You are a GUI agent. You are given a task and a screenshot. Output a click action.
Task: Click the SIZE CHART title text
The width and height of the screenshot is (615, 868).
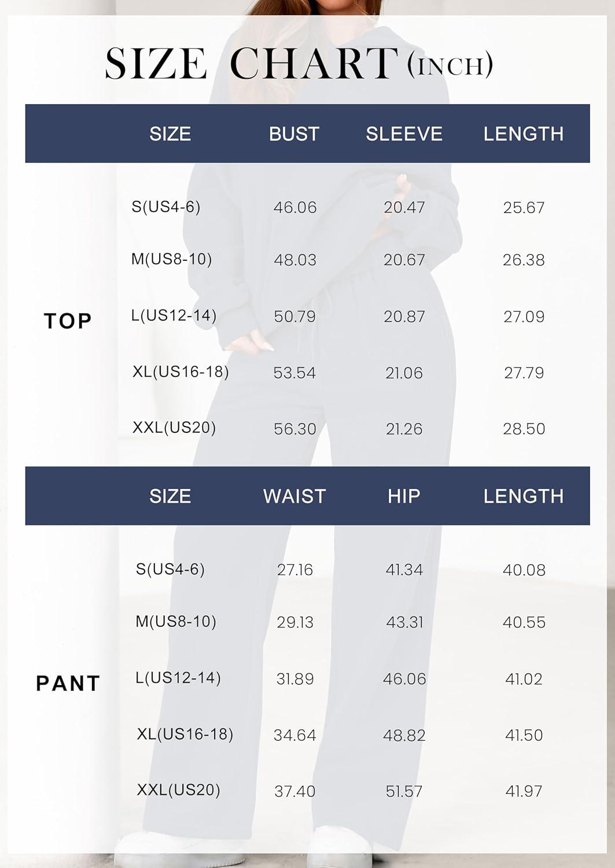251,64
